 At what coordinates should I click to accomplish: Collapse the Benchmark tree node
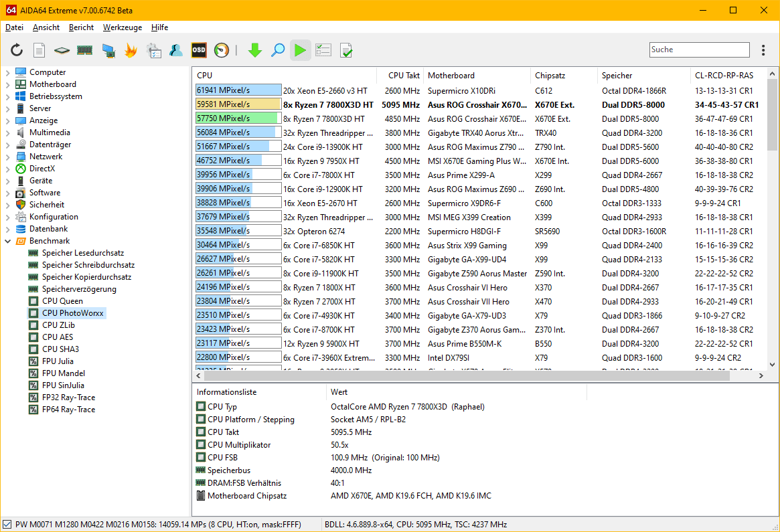(x=8, y=241)
